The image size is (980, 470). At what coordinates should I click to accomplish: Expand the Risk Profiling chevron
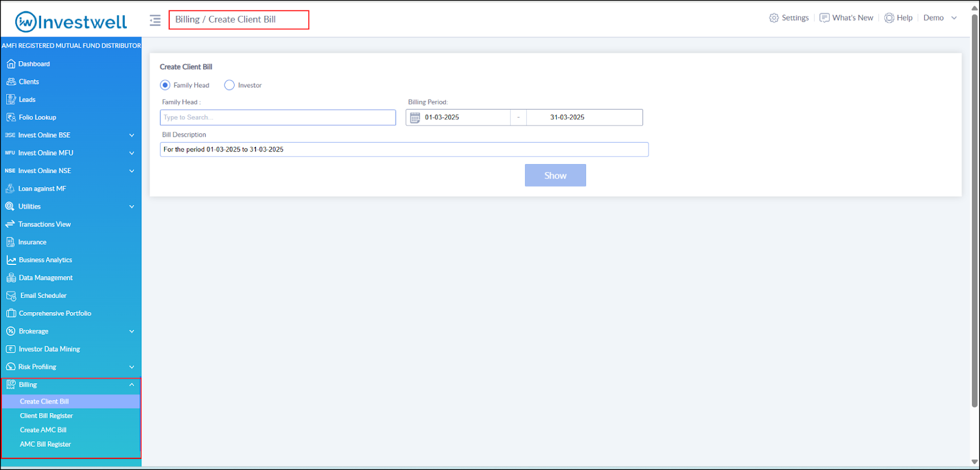[132, 367]
